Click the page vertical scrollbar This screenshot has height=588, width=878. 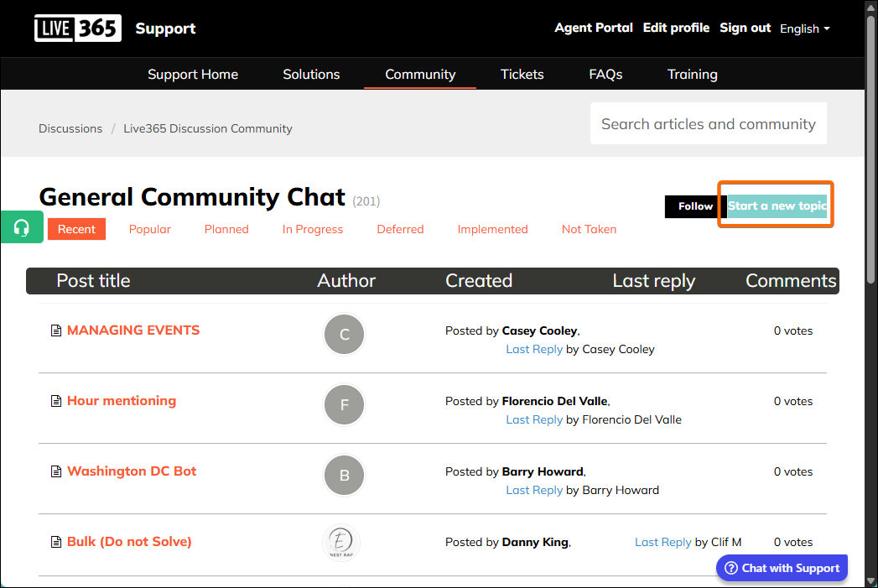870,151
